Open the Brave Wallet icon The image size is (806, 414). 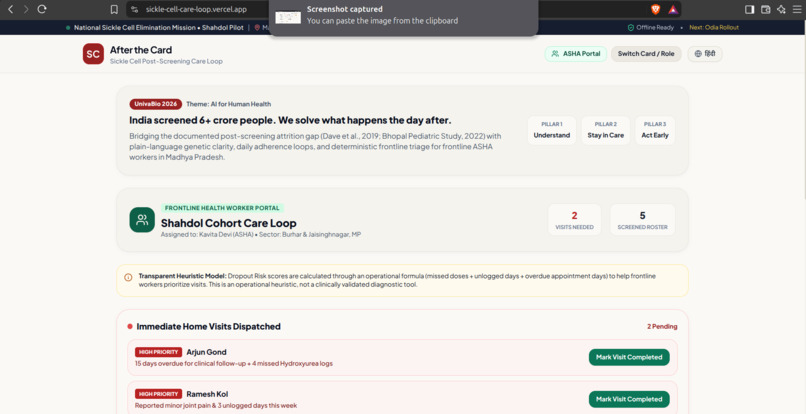(x=765, y=9)
